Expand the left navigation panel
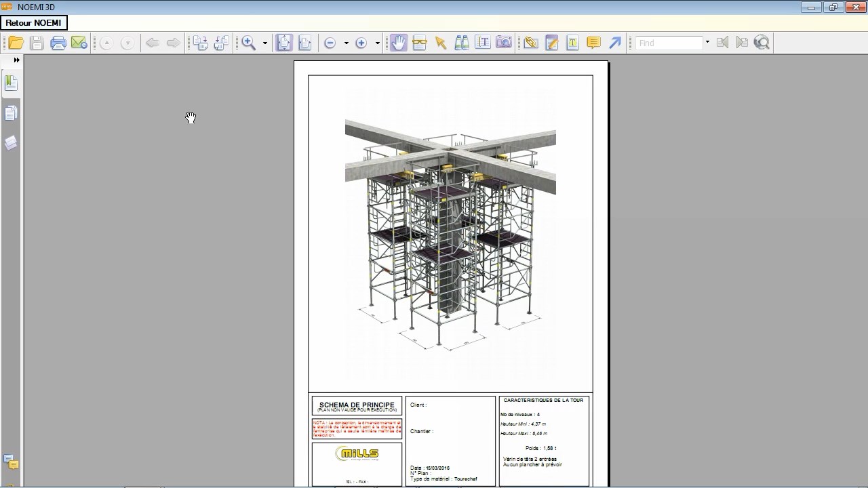The image size is (868, 488). [16, 60]
